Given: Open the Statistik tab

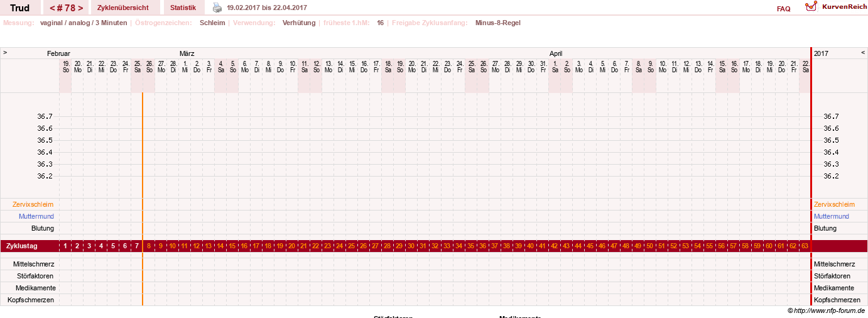Looking at the screenshot, I should pos(183,8).
